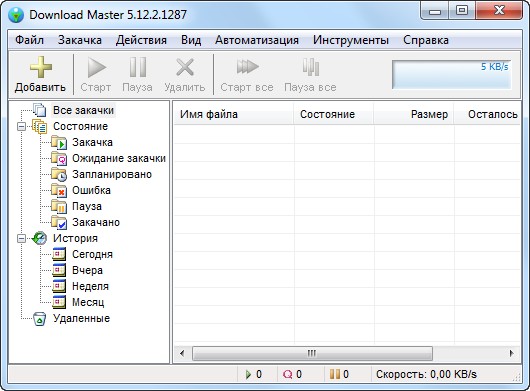Open the Инструменты menu
This screenshot has height=391, width=530.
tap(351, 40)
